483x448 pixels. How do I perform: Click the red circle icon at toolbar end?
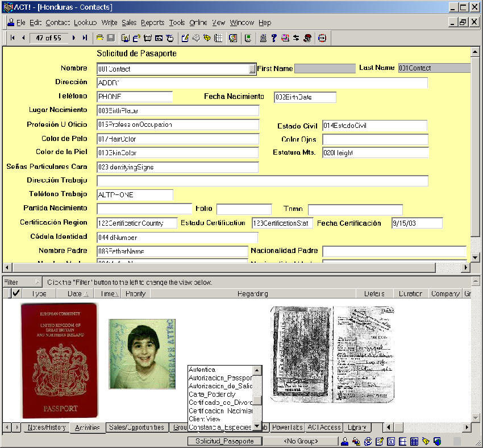click(x=322, y=38)
